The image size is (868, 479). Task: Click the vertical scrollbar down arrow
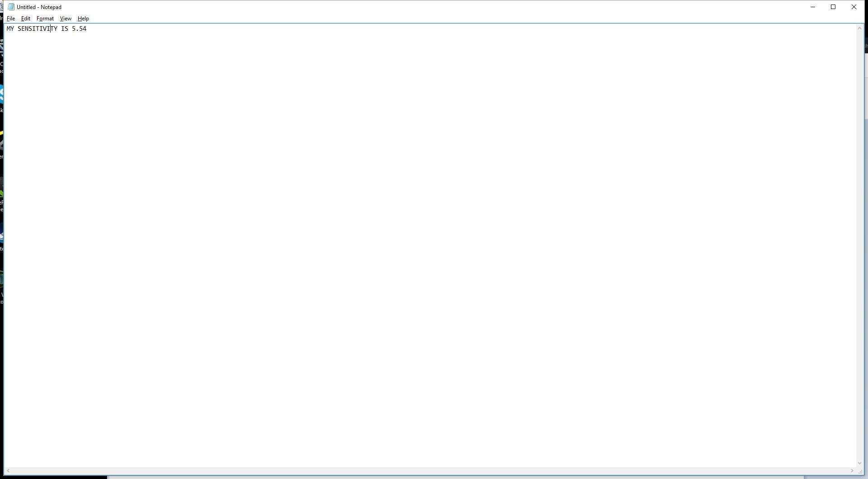point(860,463)
